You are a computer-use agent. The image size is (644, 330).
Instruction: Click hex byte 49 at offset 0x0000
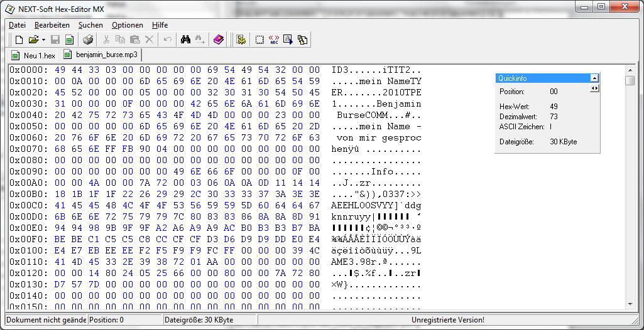(x=60, y=70)
